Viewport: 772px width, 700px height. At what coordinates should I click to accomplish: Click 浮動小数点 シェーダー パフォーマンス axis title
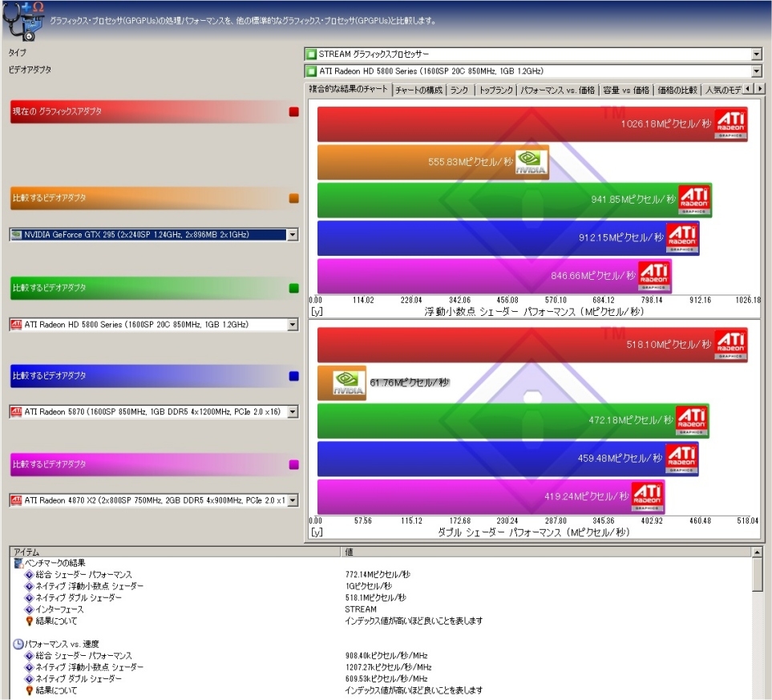click(x=534, y=311)
